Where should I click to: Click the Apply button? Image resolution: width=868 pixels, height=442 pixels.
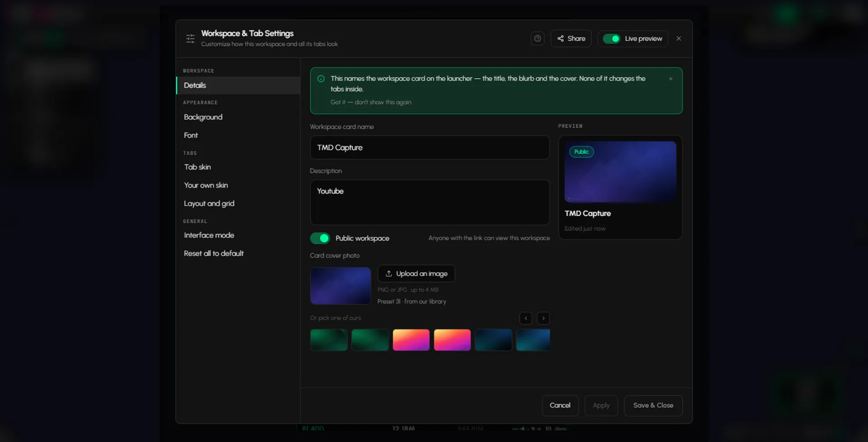601,405
